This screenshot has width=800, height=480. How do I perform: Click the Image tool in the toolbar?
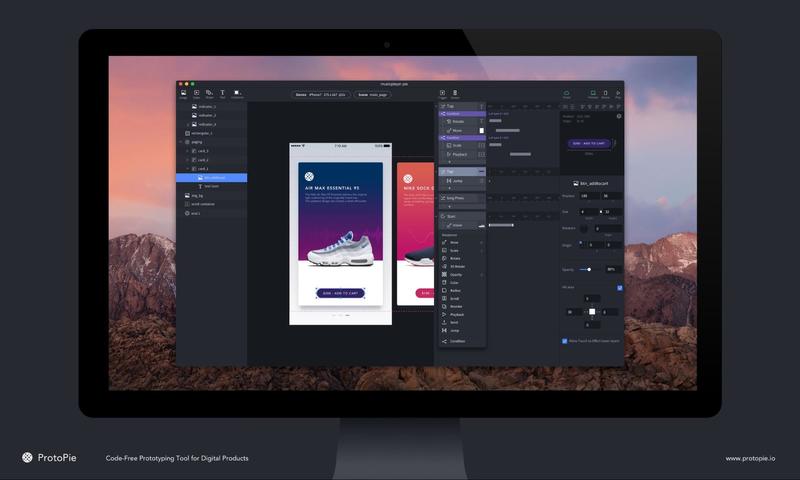[183, 93]
